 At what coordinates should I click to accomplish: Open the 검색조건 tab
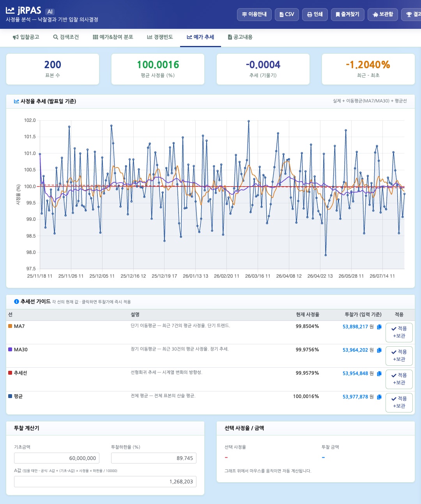click(x=66, y=37)
